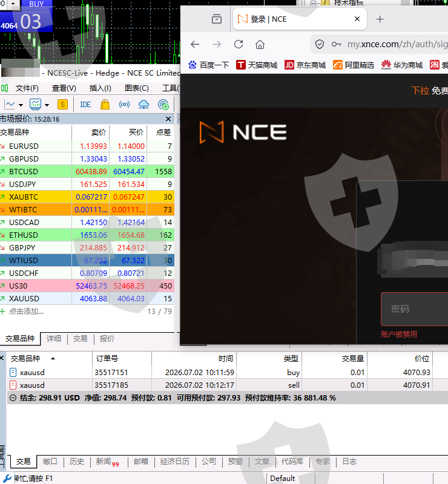448x484 pixels.
Task: Open the chart type tool in MetaTrader toolbar
Action: [9, 105]
